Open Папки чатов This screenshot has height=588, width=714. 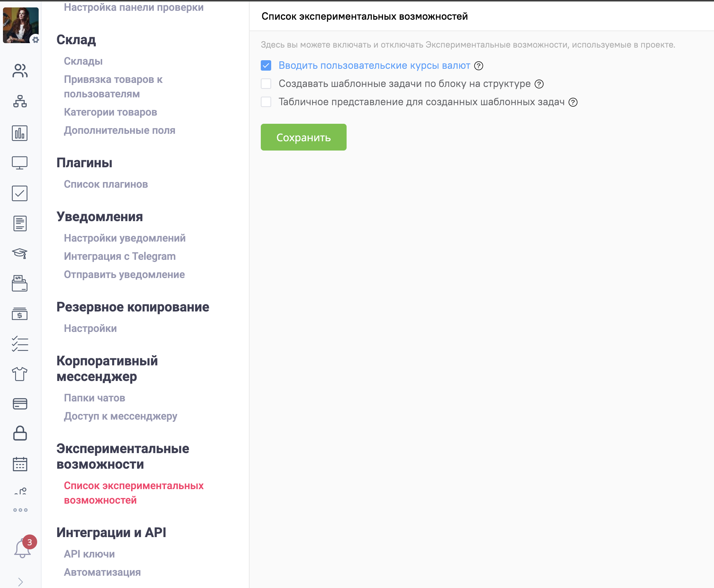point(94,398)
